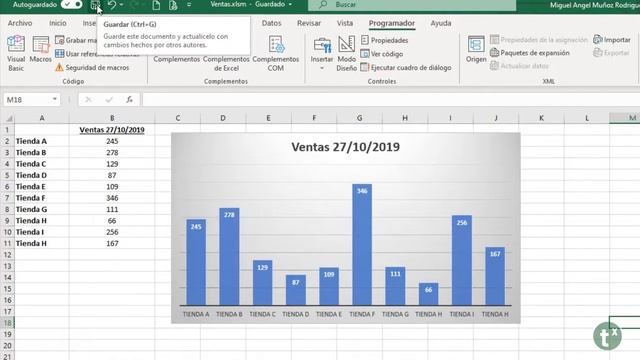Click Insertar controls button
640x360 pixels.
tap(322, 53)
